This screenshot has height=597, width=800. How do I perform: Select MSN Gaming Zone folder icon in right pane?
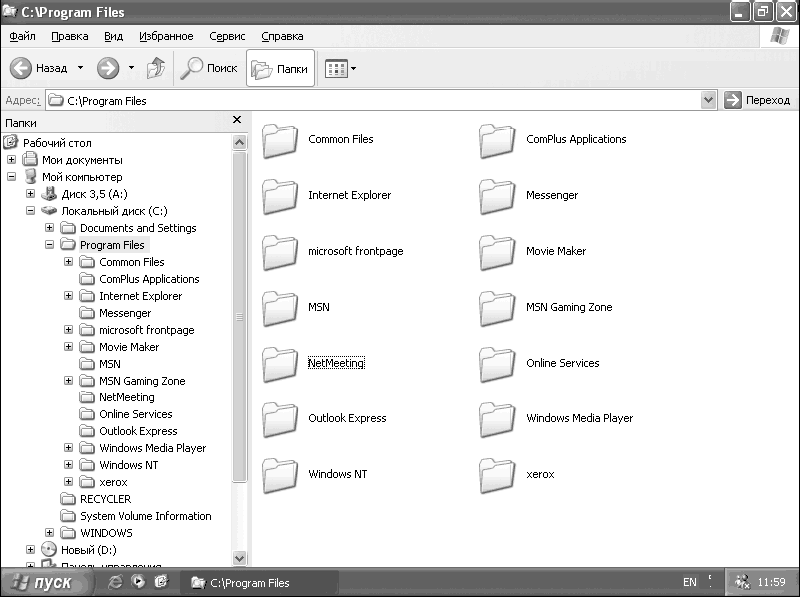497,309
